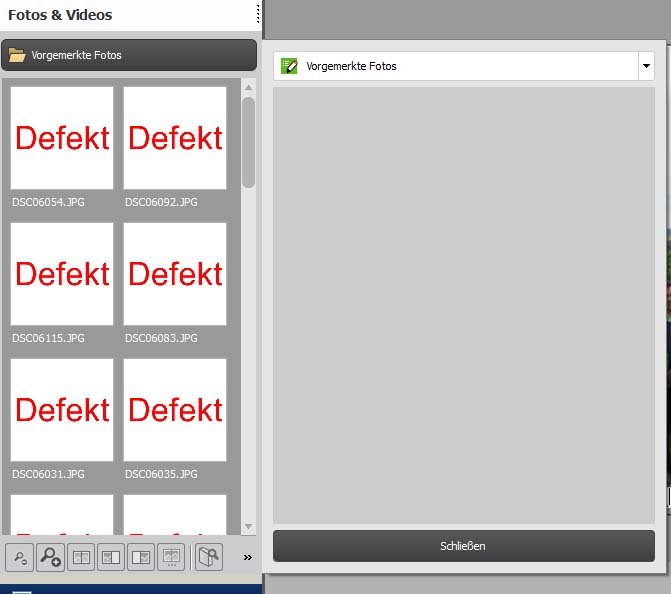Place photo on left page icon

tap(111, 557)
